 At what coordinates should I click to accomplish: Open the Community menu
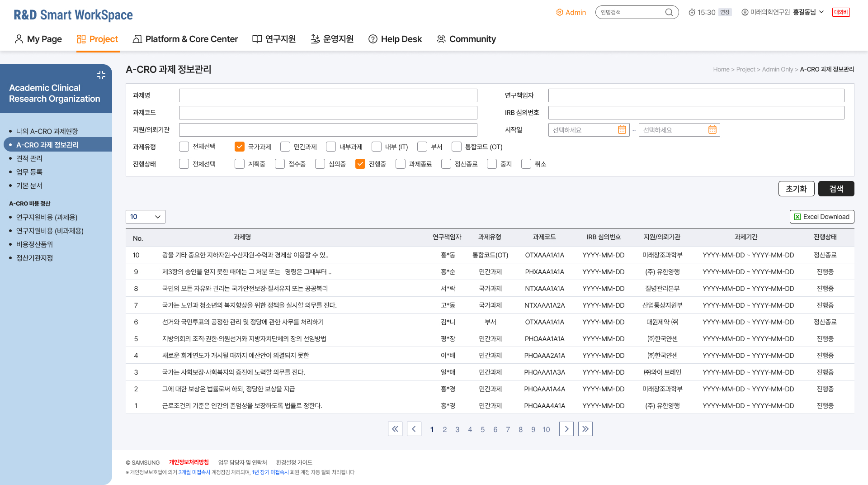(x=466, y=39)
